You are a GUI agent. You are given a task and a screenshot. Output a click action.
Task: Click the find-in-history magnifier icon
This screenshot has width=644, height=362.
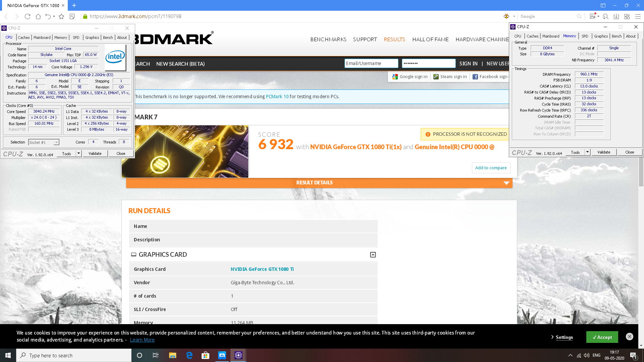pyautogui.click(x=605, y=16)
